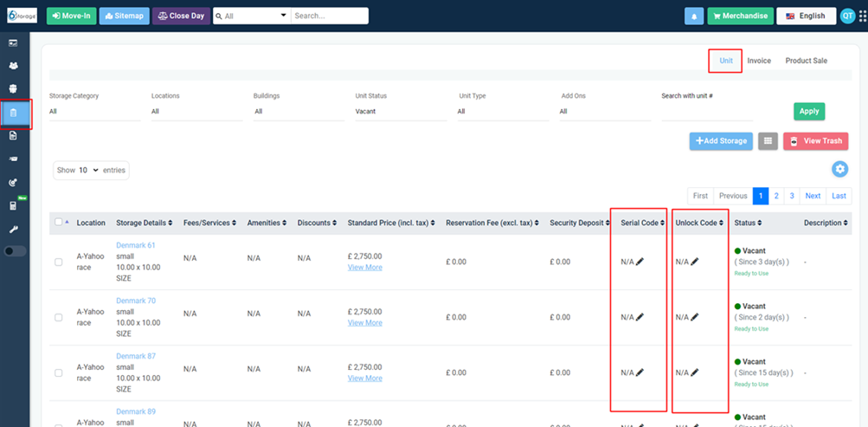Viewport: 868px width, 427px height.
Task: Switch to the Product Sale tab
Action: (x=806, y=61)
